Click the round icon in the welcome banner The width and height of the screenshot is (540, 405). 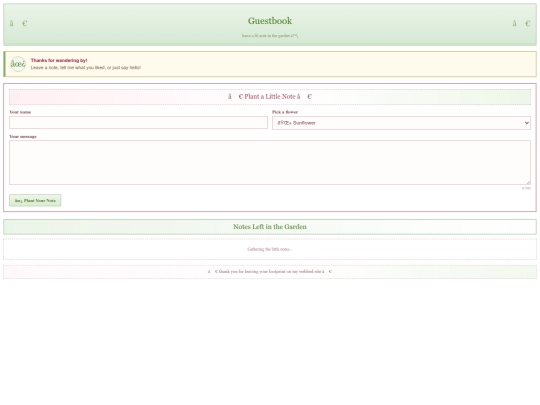tap(18, 64)
